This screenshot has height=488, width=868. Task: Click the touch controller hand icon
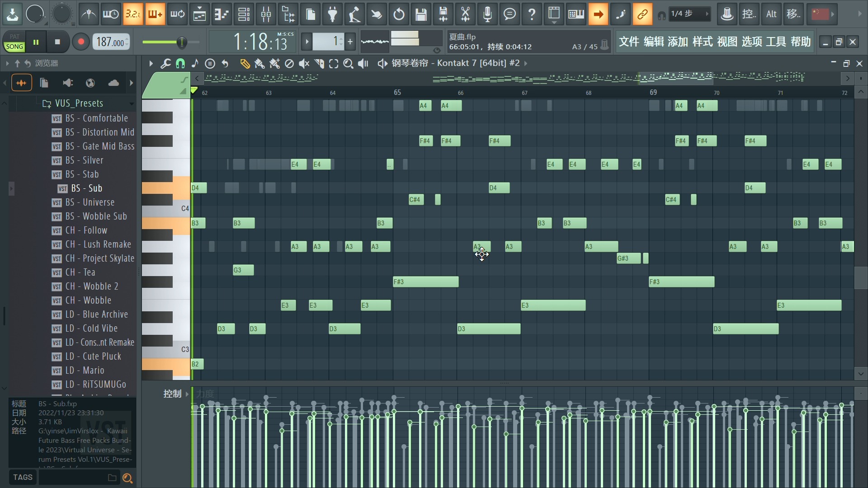[377, 14]
